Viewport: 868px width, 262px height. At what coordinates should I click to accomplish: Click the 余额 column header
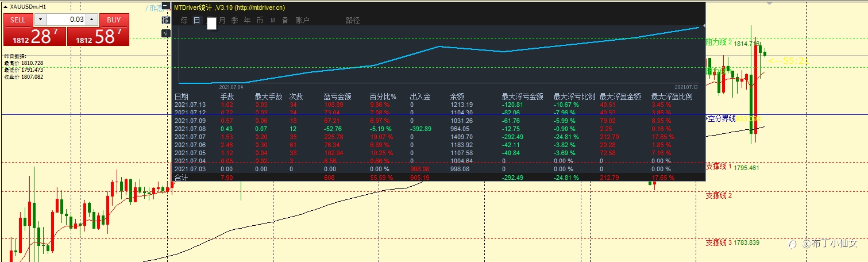point(457,97)
